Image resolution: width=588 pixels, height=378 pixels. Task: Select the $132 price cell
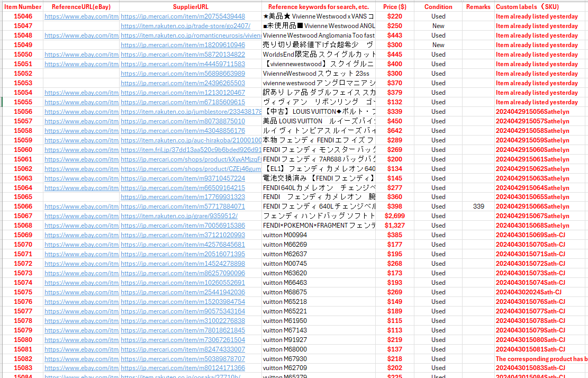coord(394,102)
